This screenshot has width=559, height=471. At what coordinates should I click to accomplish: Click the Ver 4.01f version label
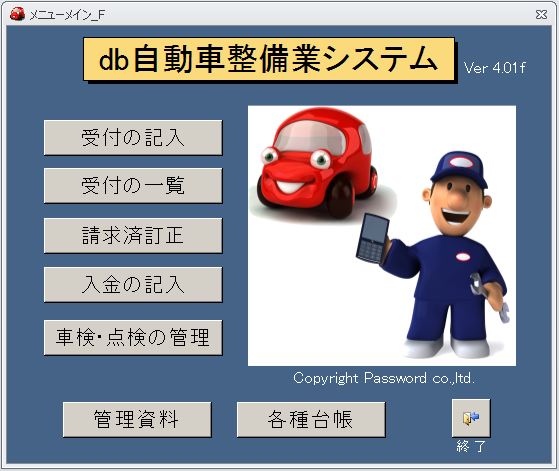[495, 68]
